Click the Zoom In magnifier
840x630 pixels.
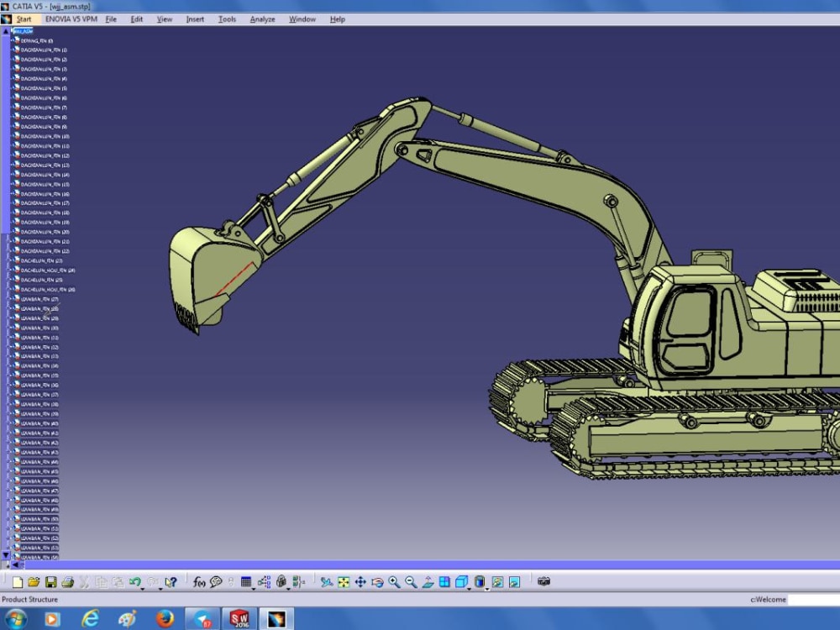(x=394, y=582)
